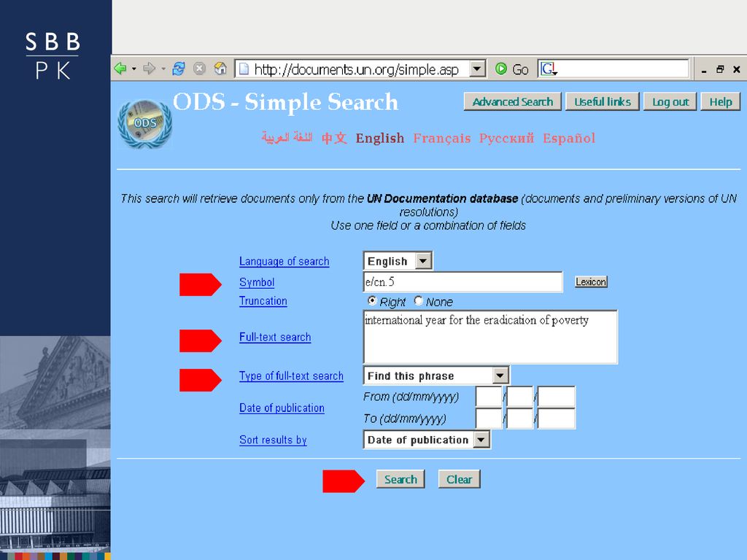The width and height of the screenshot is (747, 560).
Task: Click the Google search box
Action: [x=613, y=69]
